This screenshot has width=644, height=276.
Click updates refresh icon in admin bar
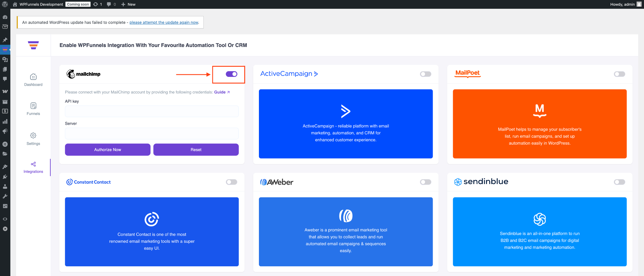click(96, 4)
